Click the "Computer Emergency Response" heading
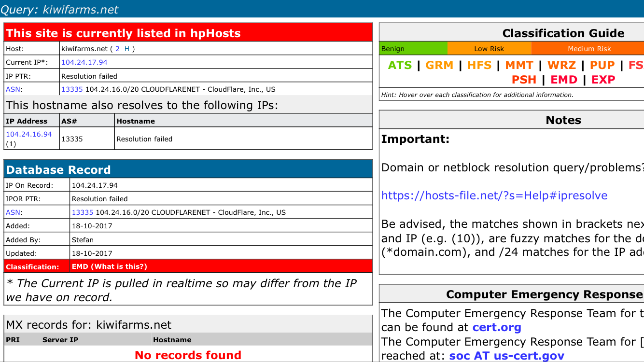 click(545, 294)
